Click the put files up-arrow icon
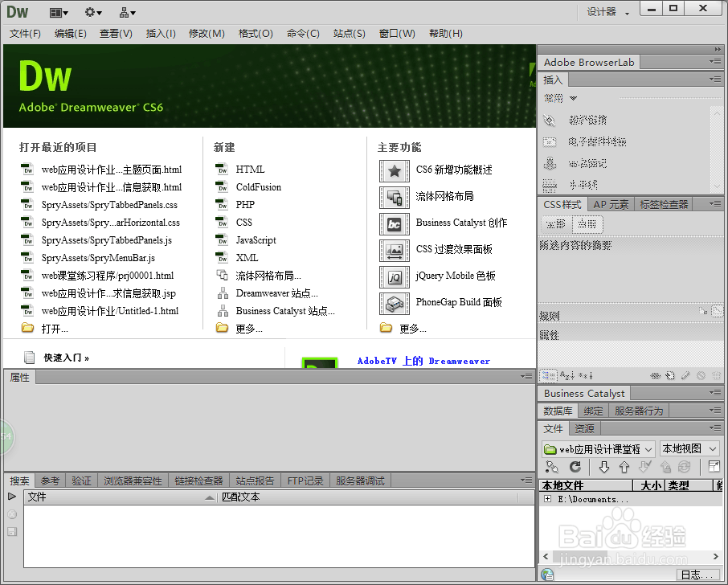This screenshot has height=585, width=728. pyautogui.click(x=624, y=467)
